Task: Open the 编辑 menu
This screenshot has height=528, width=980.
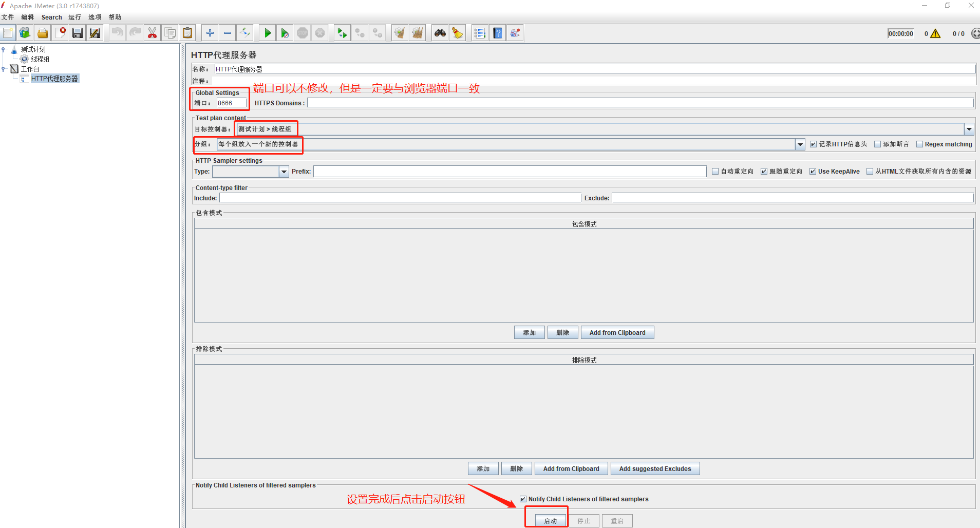Action: [x=28, y=17]
